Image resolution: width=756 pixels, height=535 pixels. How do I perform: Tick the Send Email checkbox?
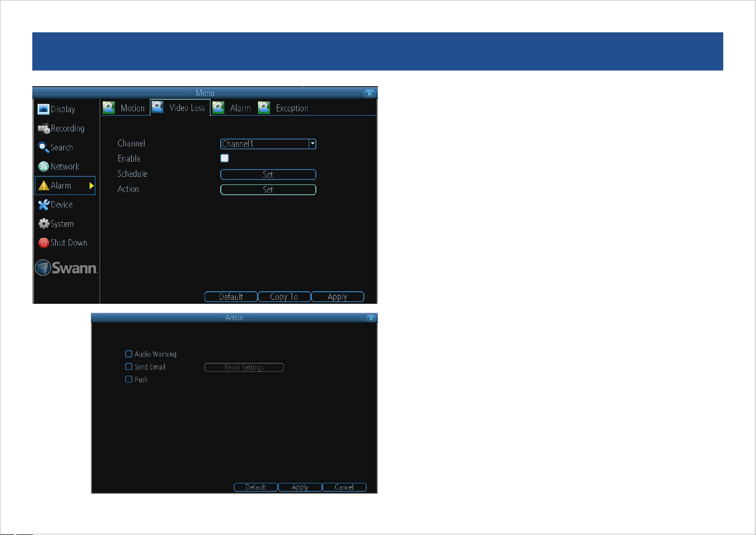pos(129,367)
